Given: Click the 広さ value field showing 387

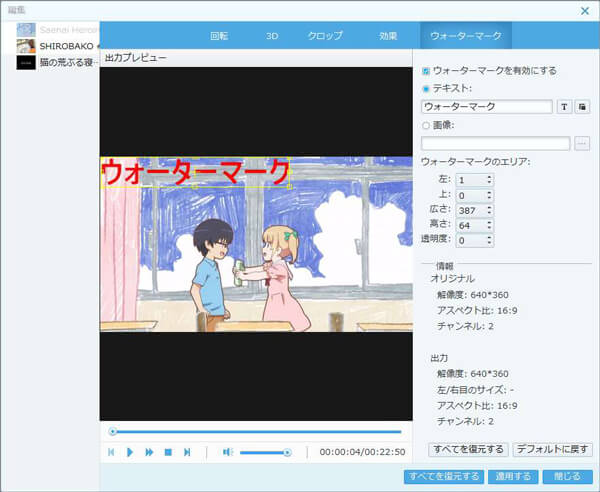Looking at the screenshot, I should point(470,210).
